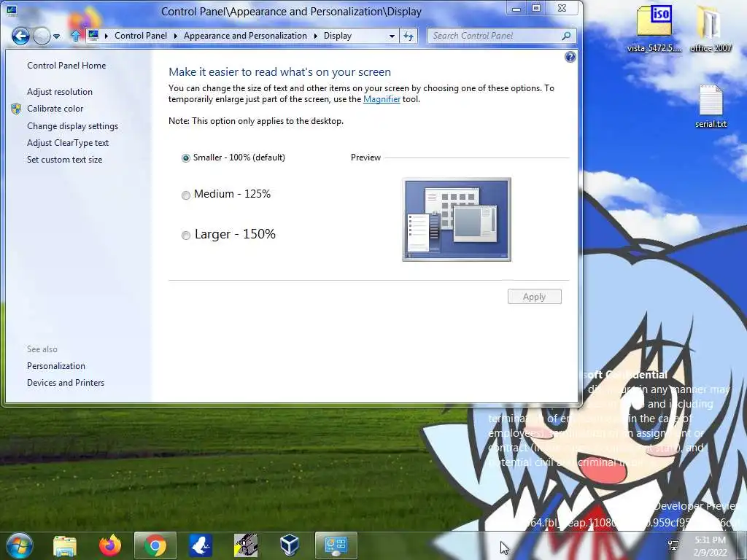
Task: Click the Magnifier tool link
Action: pos(382,99)
